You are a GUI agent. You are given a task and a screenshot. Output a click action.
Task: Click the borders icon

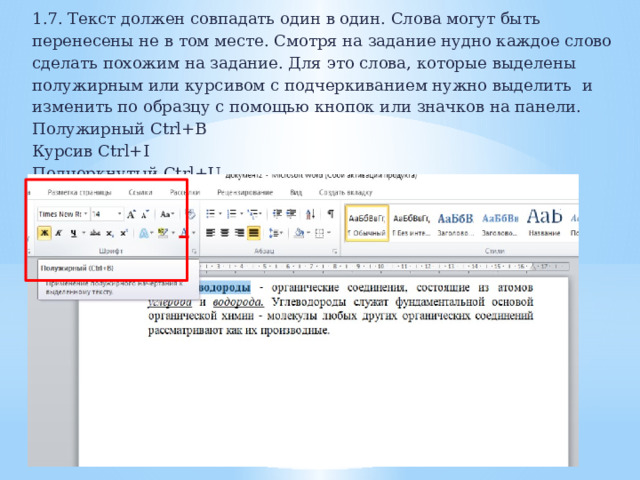click(x=319, y=233)
